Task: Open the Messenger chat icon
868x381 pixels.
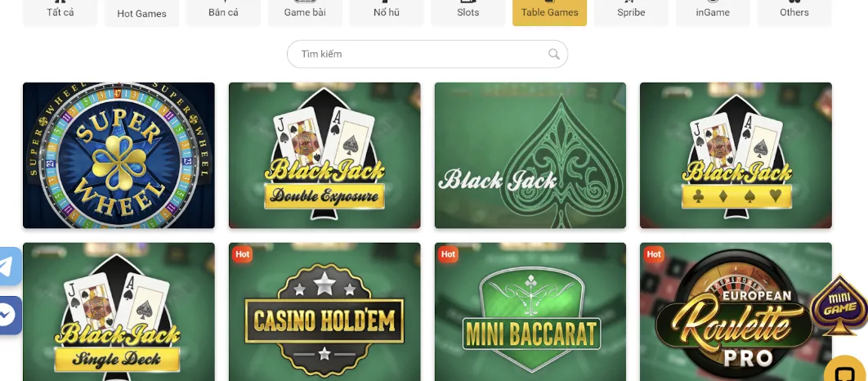Action: pyautogui.click(x=9, y=316)
